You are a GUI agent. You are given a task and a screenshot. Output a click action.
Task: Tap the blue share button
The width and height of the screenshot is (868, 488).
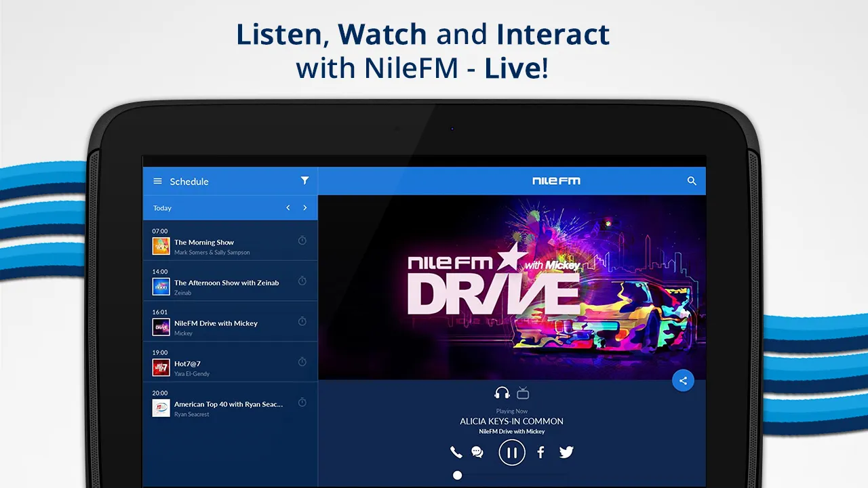pos(683,381)
